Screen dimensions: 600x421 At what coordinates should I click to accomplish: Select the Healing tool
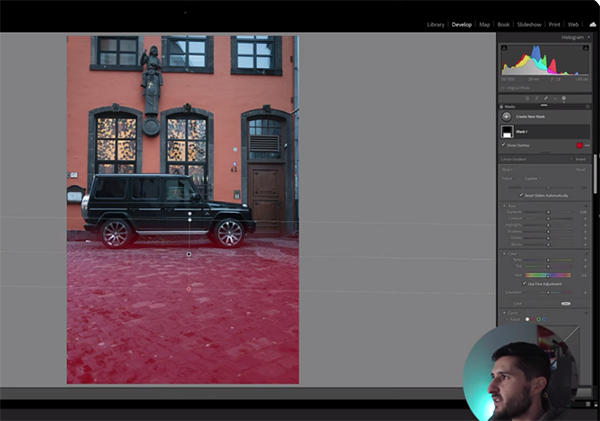(546, 98)
